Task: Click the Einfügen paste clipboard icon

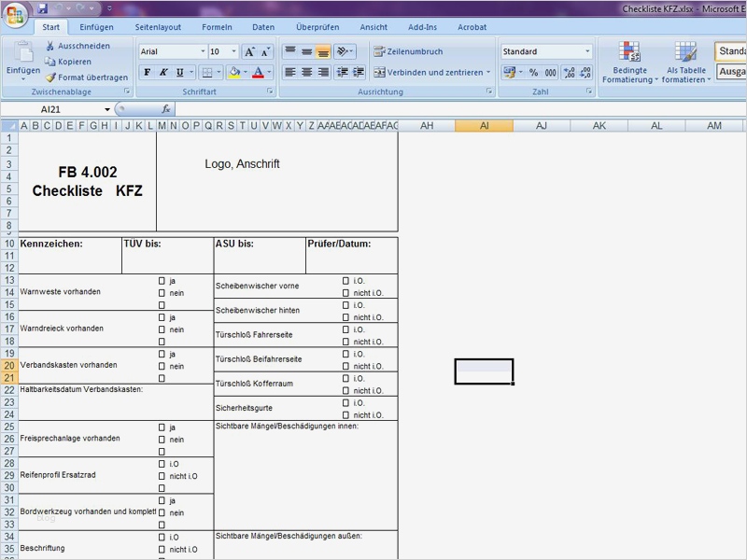Action: click(x=22, y=51)
